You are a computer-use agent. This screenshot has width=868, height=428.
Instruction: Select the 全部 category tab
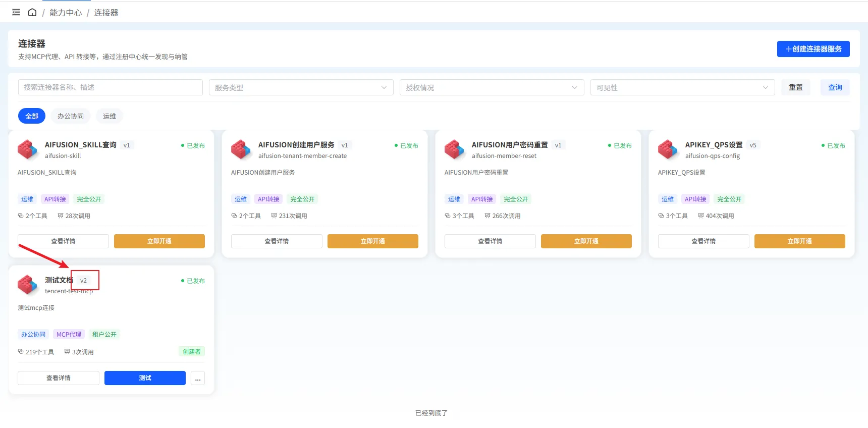32,116
